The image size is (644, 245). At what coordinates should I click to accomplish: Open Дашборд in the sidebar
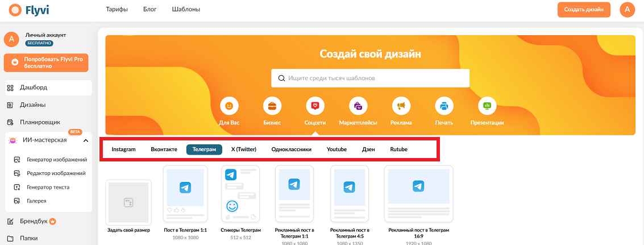coord(48,88)
